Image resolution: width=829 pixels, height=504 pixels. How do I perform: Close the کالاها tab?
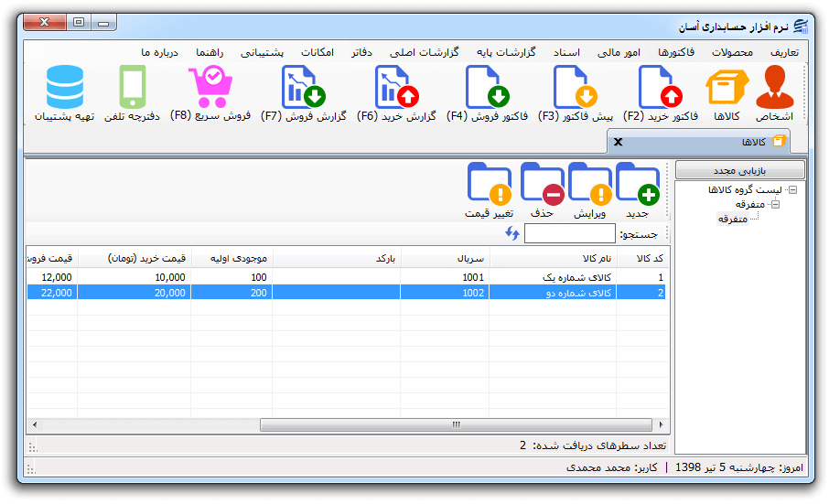click(x=618, y=142)
